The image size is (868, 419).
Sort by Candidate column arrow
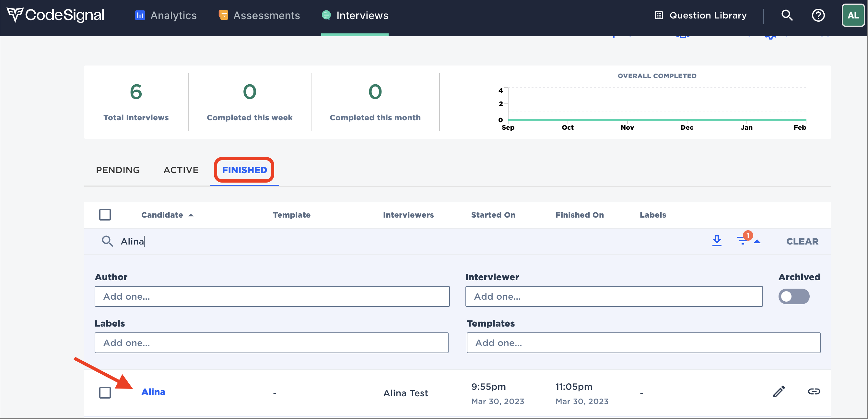[191, 215]
